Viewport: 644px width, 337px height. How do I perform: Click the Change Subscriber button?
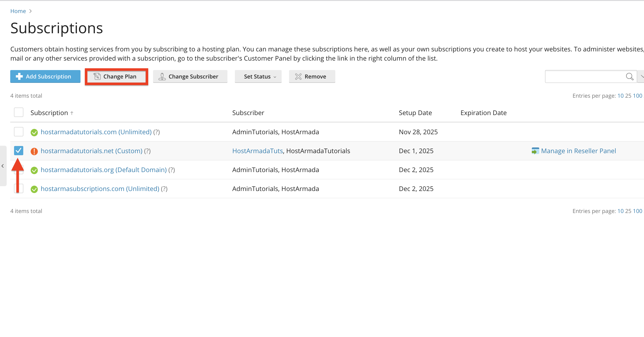click(x=190, y=76)
